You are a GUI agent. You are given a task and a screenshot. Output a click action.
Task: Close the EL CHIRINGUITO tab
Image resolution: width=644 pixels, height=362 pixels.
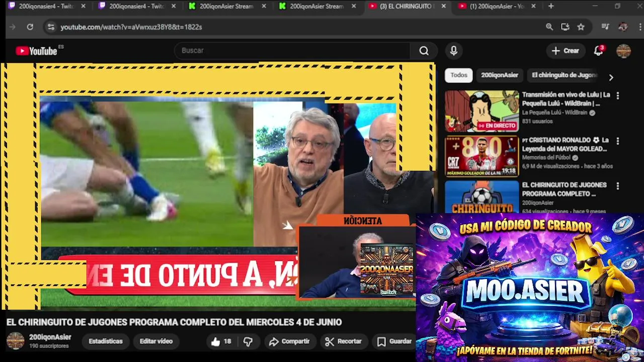[444, 6]
